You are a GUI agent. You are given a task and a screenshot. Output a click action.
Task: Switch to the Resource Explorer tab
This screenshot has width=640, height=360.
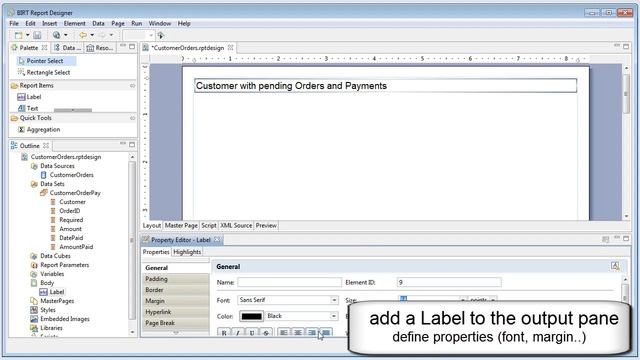(100, 48)
